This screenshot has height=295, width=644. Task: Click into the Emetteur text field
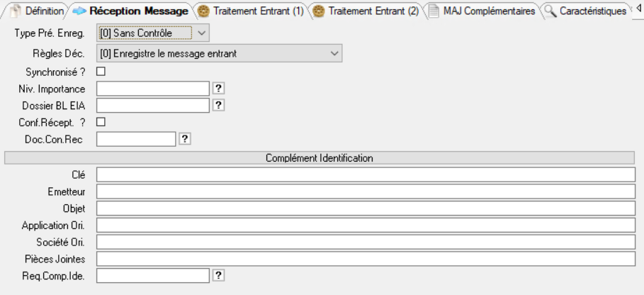tap(366, 191)
